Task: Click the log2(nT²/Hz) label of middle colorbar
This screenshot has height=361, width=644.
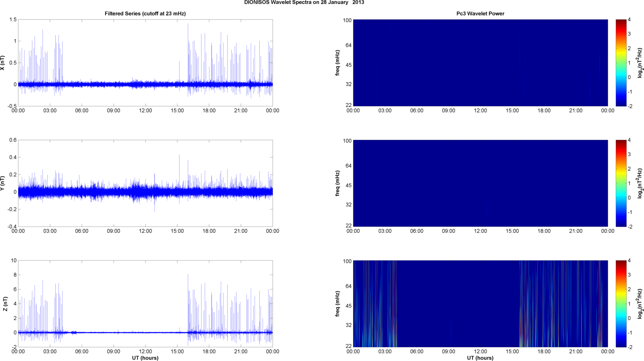Action: click(640, 183)
